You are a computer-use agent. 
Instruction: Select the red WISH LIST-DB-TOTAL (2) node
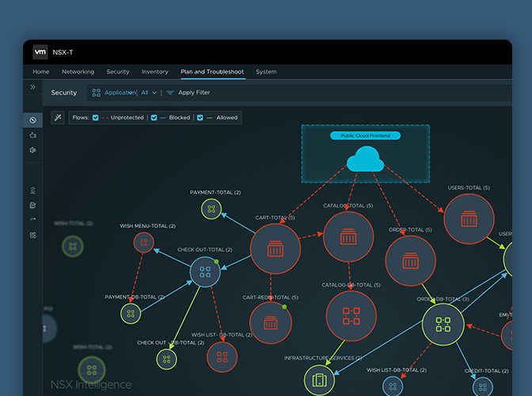222,357
